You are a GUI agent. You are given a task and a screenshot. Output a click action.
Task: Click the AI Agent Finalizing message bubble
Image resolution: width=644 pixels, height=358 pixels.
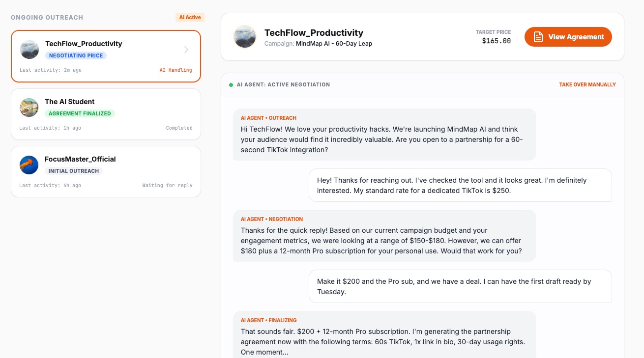[x=384, y=334]
